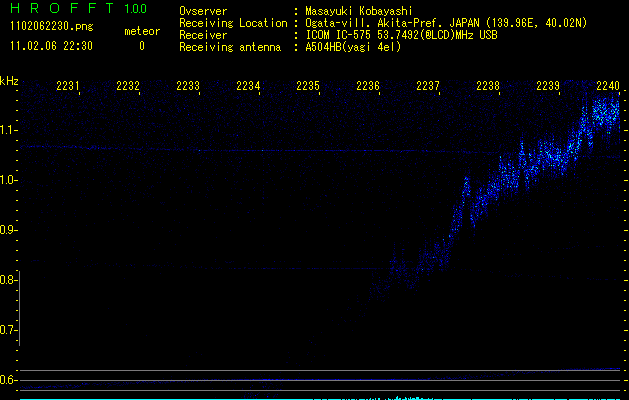Screen dimensions: 629x400
Task: Click the 2231 time marker
Action: 68,86
